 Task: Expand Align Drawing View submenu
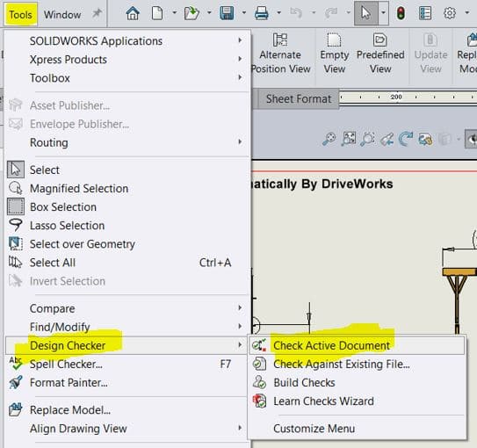click(x=127, y=429)
